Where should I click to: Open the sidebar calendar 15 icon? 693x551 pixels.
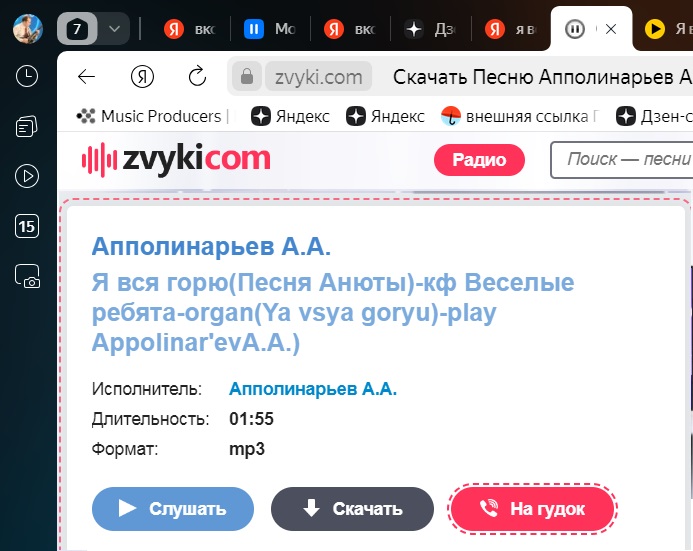click(x=27, y=226)
